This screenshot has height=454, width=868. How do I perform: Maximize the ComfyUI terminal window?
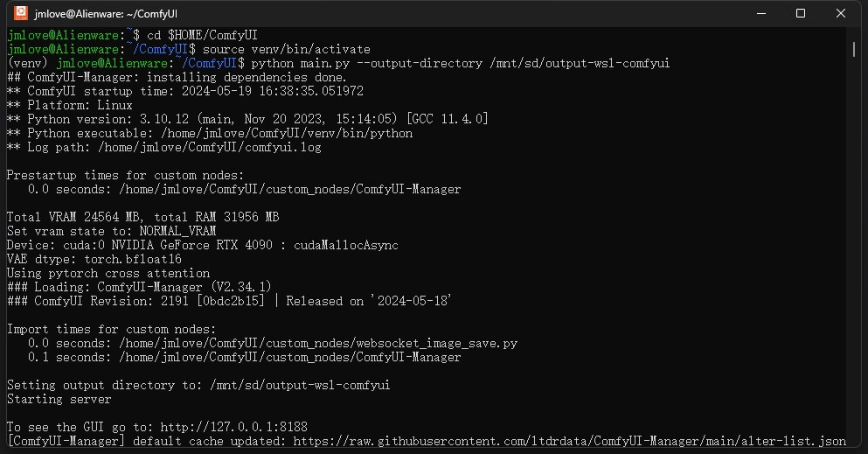click(x=801, y=13)
